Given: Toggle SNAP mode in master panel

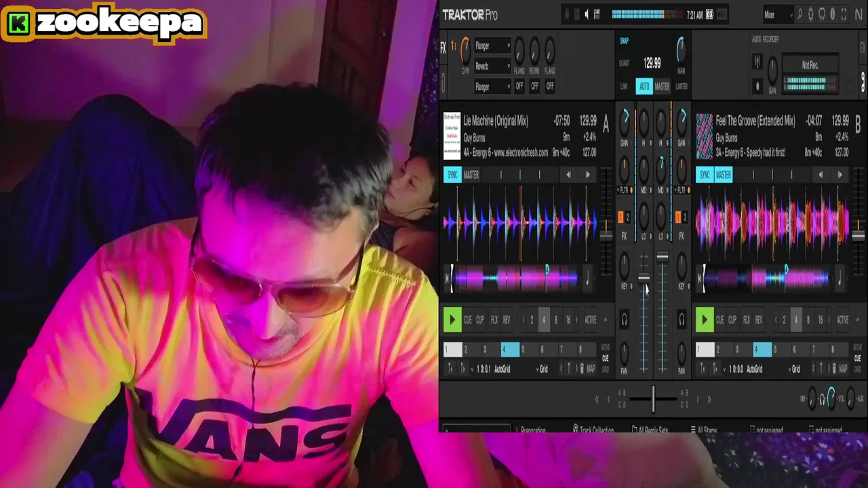Looking at the screenshot, I should coord(625,41).
